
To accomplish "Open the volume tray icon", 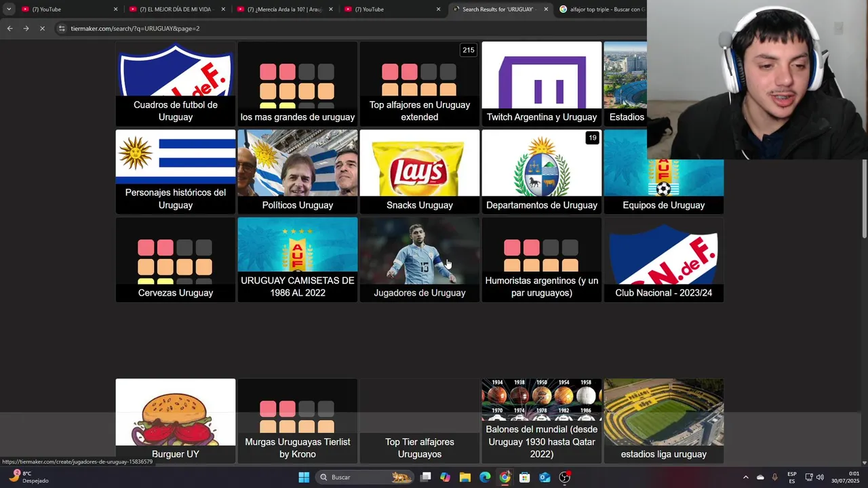I will pos(820,477).
